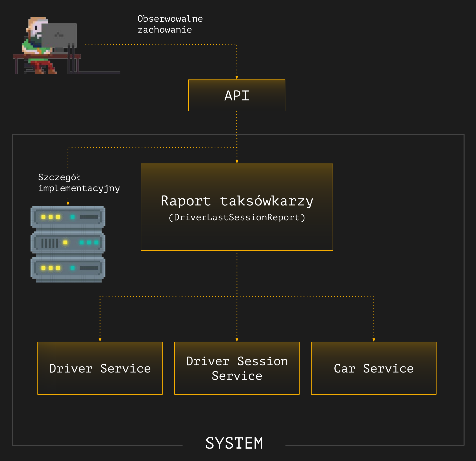476x461 pixels.
Task: Click the DriverLastSessionReport subtitle
Action: 237,218
